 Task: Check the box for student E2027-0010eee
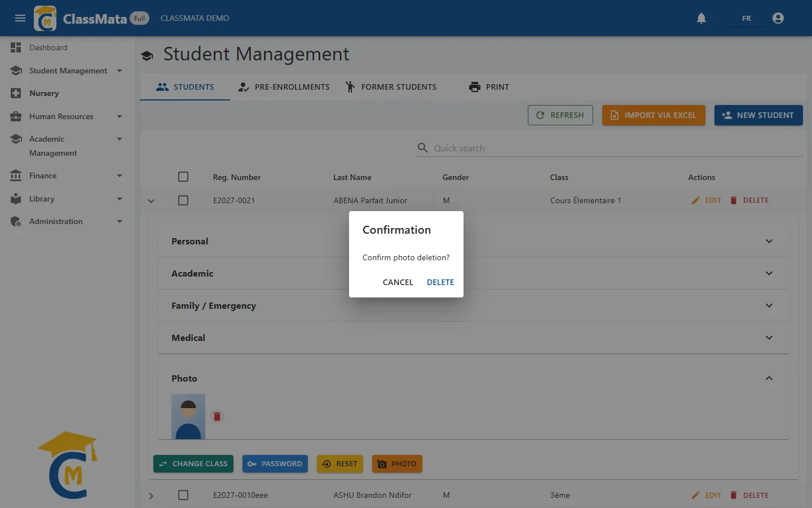[x=183, y=495]
